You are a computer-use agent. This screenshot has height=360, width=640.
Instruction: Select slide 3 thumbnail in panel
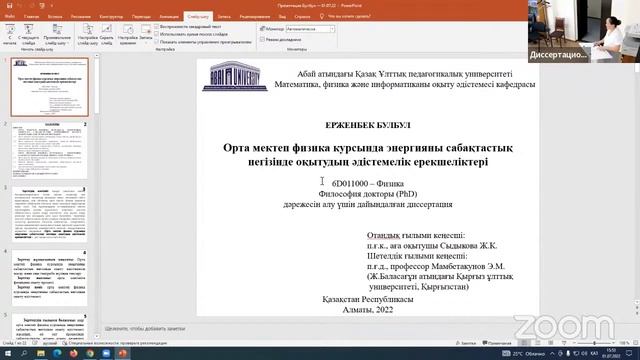49,214
